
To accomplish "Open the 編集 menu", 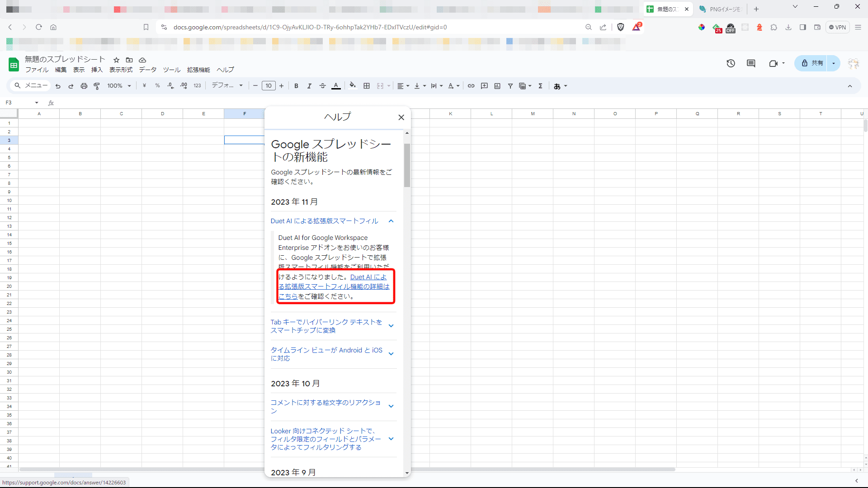I will [x=61, y=70].
